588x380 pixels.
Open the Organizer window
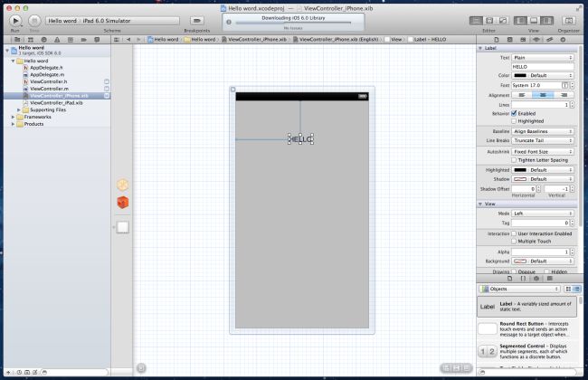pyautogui.click(x=568, y=21)
